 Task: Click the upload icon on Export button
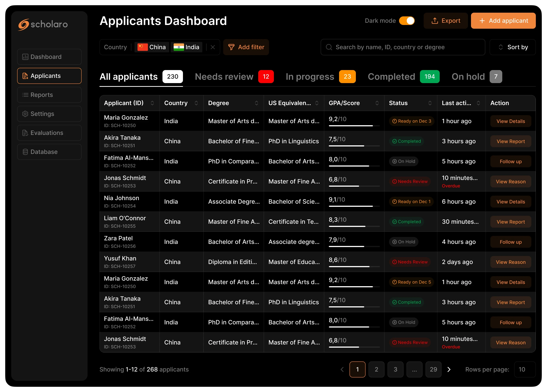pos(435,21)
